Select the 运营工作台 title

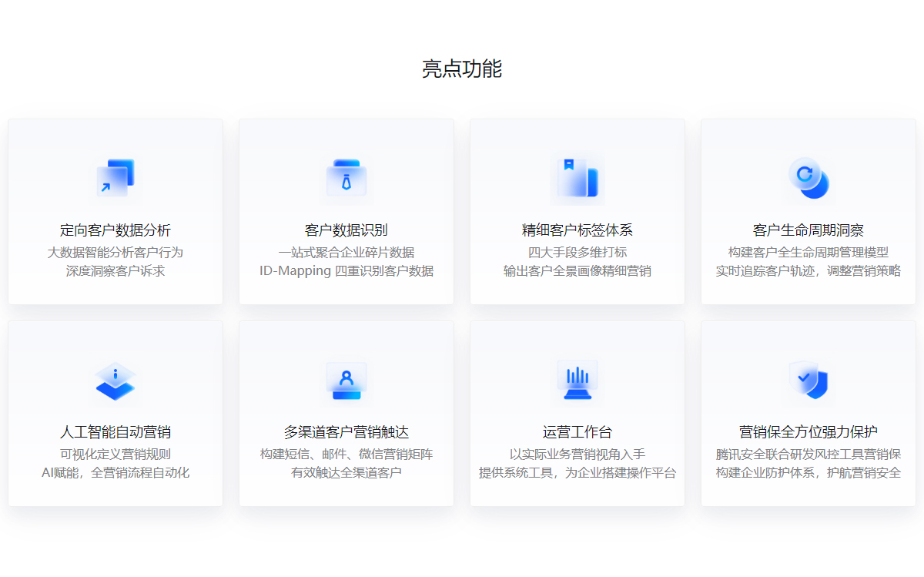[x=577, y=432]
